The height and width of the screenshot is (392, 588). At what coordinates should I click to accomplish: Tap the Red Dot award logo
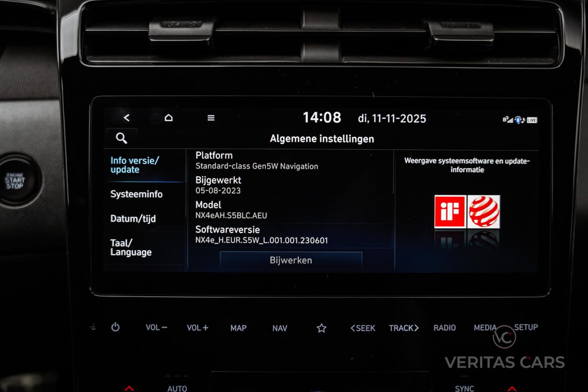pos(483,211)
